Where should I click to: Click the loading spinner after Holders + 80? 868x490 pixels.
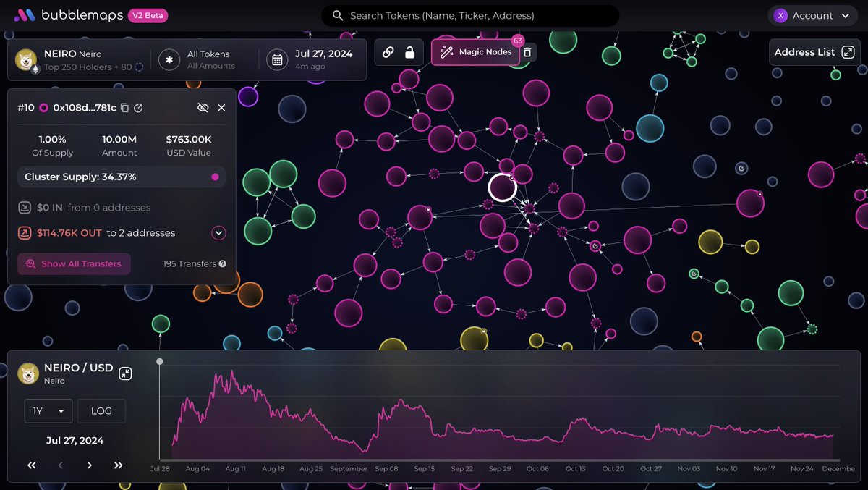139,67
